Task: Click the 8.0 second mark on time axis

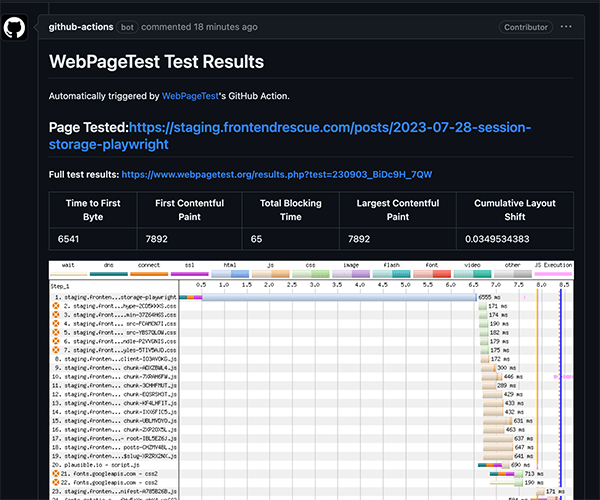Action: point(541,285)
